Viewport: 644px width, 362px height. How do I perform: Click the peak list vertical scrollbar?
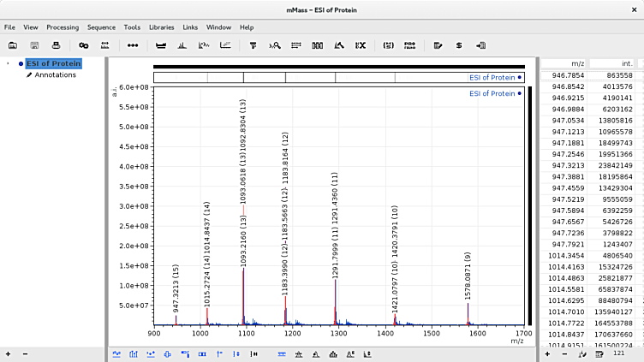pos(640,205)
